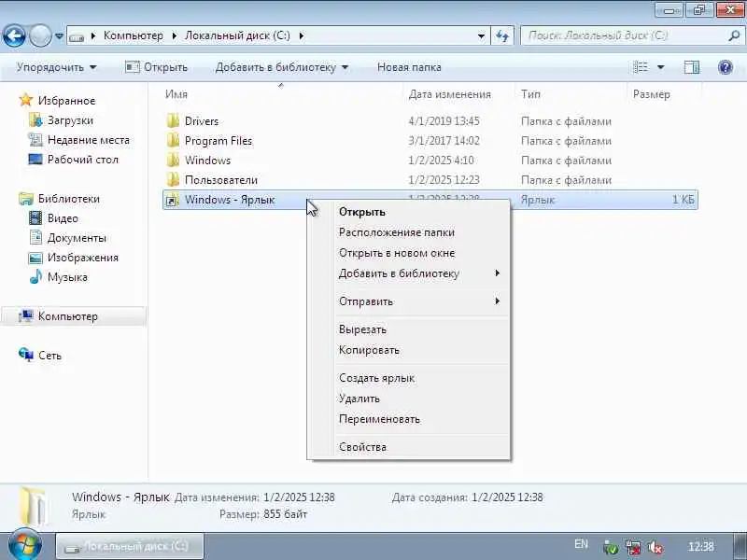Choose Открыть в новом окне

tap(397, 253)
